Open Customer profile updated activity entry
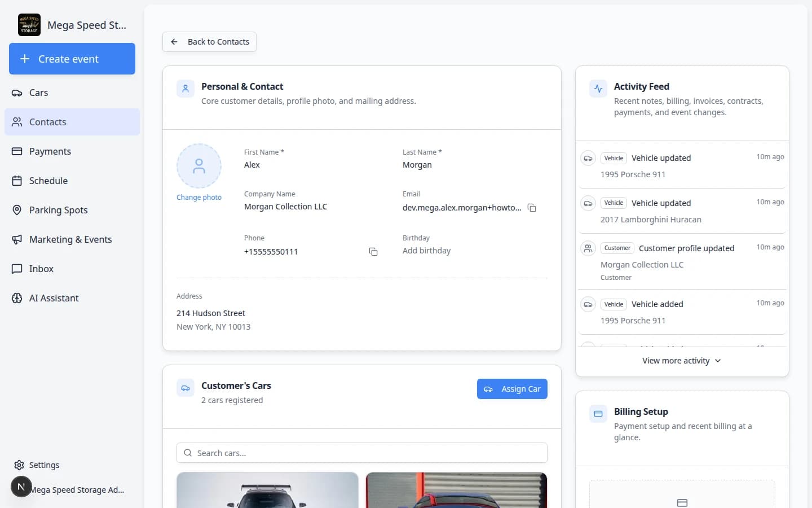Screen dimensions: 812x508 point(682,262)
